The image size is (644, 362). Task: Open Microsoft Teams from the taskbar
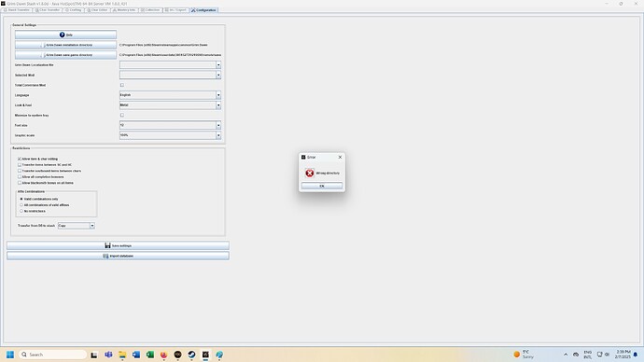tap(108, 355)
